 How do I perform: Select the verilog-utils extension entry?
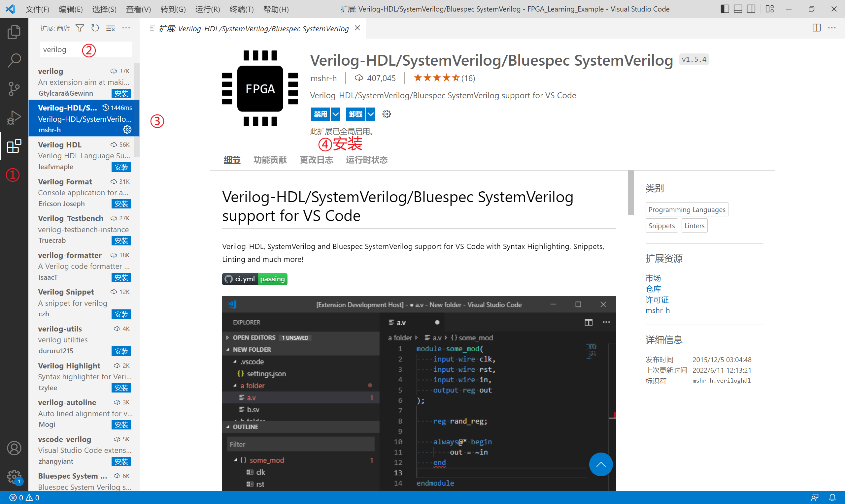pos(84,340)
